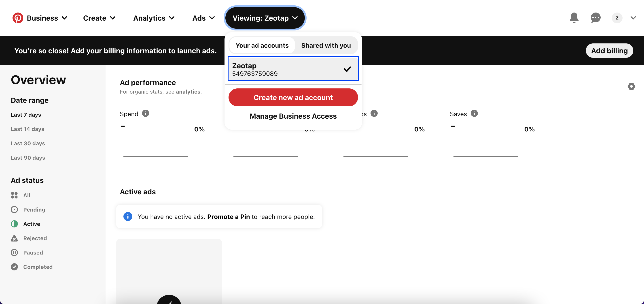Filter ads by Paused status
Screen dimensions: 644x304
click(x=27, y=253)
